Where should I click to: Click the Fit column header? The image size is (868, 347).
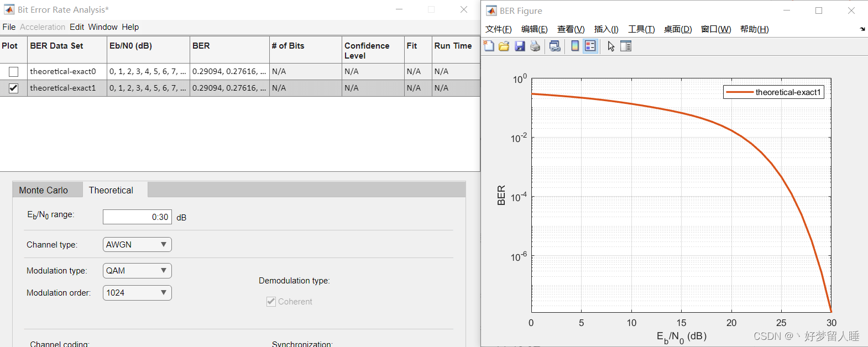(x=418, y=49)
